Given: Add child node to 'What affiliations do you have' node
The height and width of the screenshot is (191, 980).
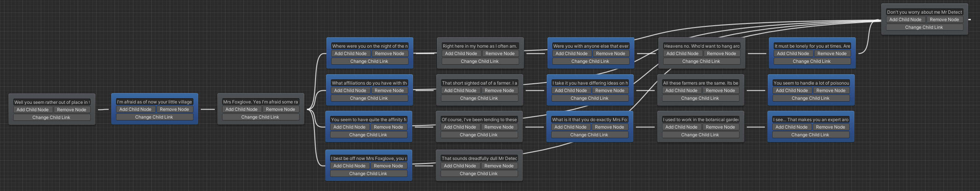Looking at the screenshot, I should click(350, 91).
